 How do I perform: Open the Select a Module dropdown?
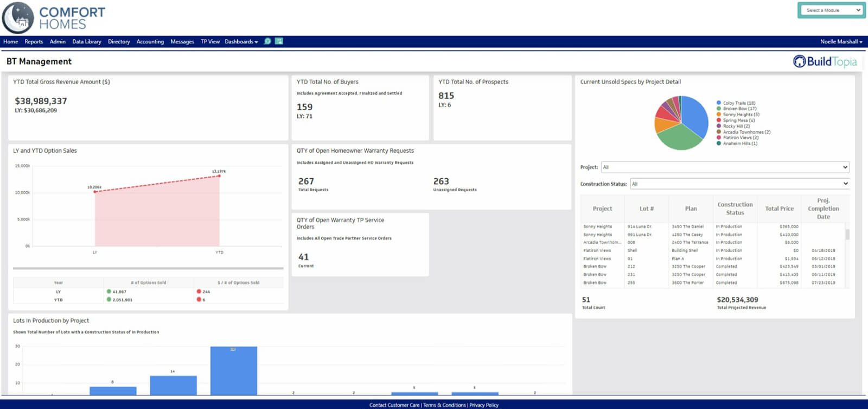[831, 10]
